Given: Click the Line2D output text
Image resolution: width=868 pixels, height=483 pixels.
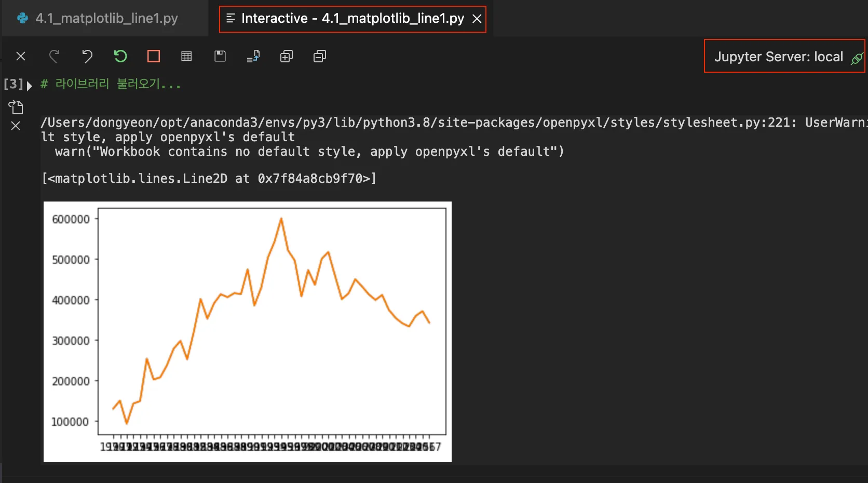Looking at the screenshot, I should point(209,179).
